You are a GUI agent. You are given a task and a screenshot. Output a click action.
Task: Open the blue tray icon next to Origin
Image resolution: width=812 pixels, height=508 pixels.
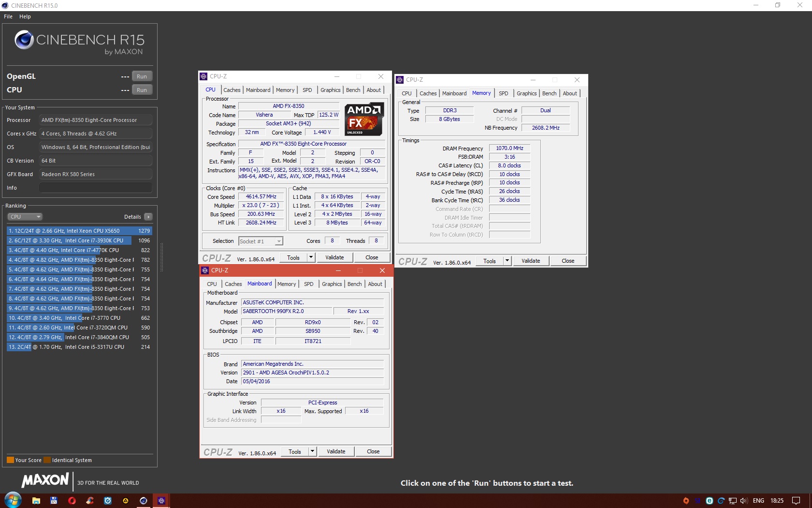click(x=697, y=501)
